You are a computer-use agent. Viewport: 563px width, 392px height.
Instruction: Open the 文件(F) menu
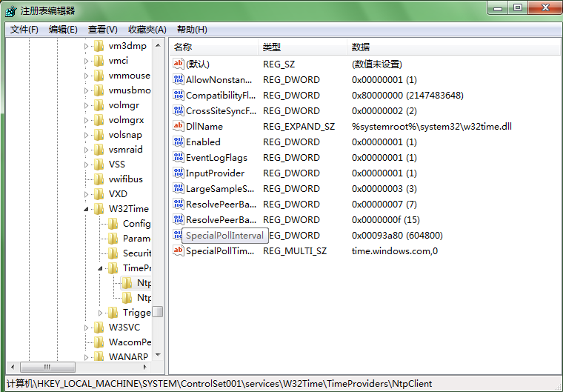pos(24,30)
